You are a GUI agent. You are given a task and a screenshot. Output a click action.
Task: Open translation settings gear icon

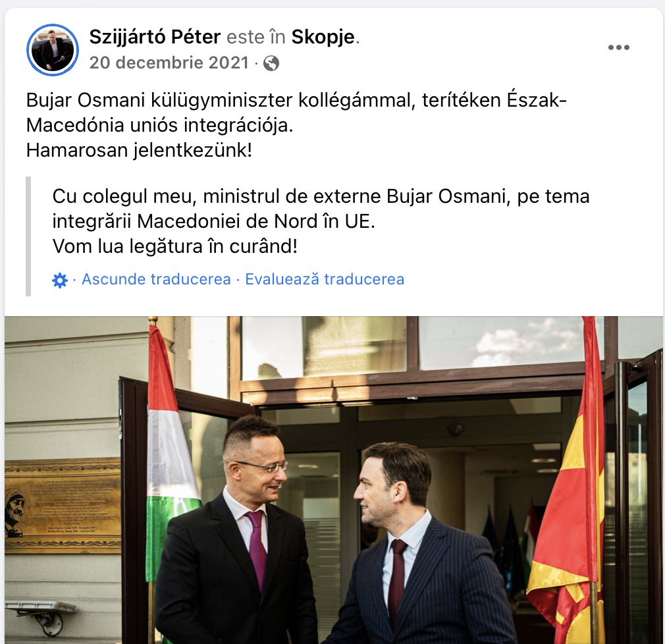click(59, 281)
